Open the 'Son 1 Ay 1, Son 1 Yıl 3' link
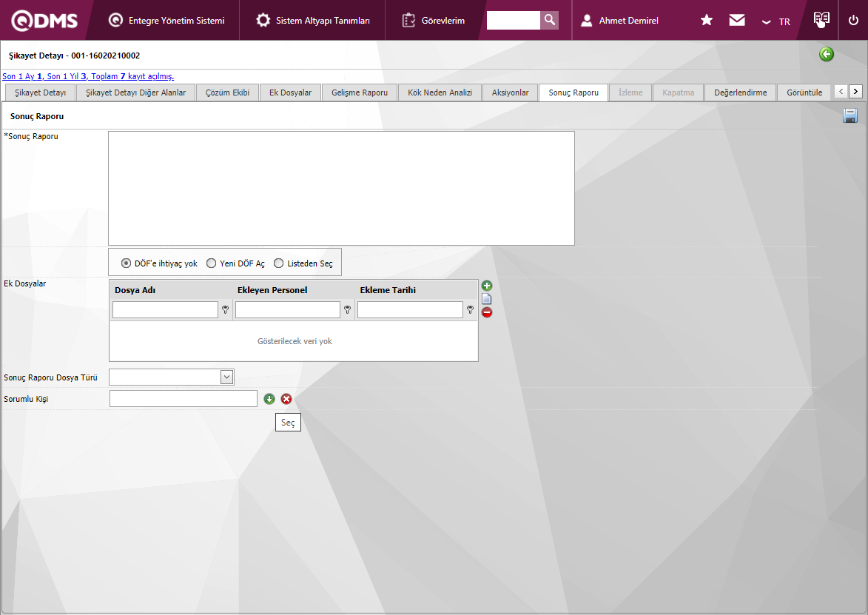Screen dimensions: 868x615 tap(88, 76)
